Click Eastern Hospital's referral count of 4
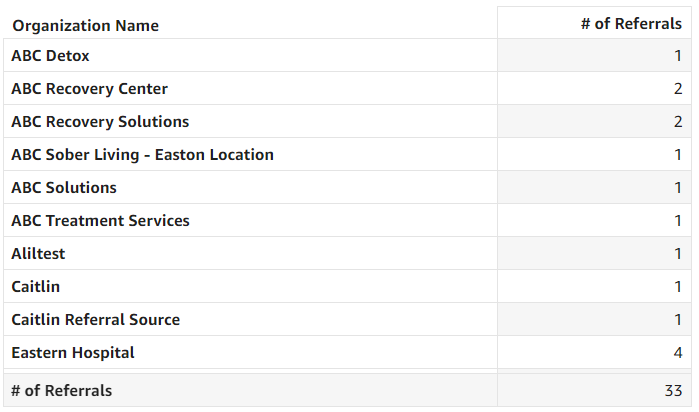Screen dimensions: 699x412 tap(677, 353)
